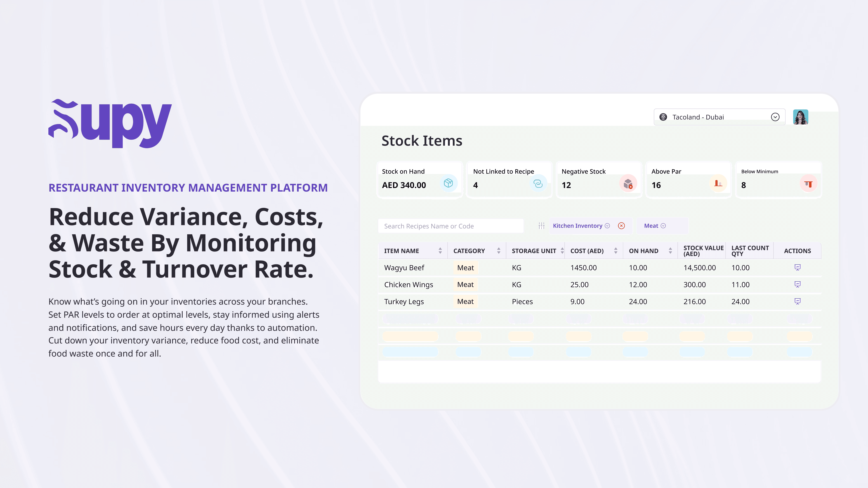This screenshot has width=868, height=488.
Task: Click the Above Par chart icon
Action: pyautogui.click(x=718, y=183)
